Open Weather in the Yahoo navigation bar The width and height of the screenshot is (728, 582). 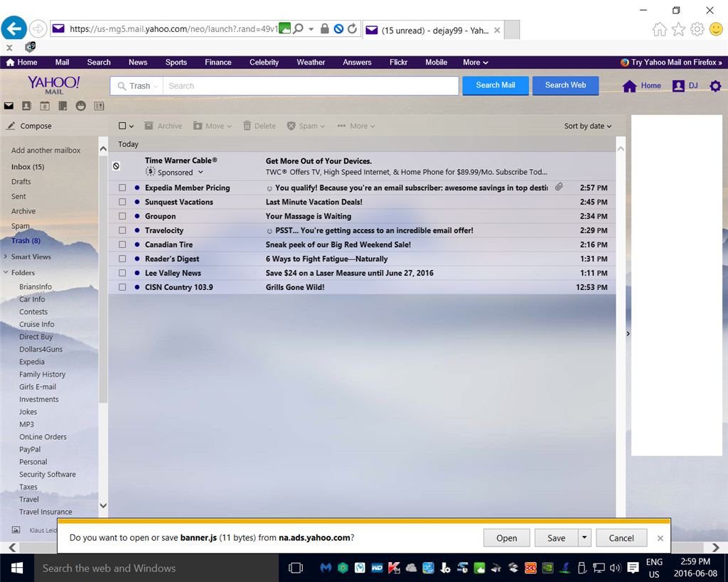pyautogui.click(x=311, y=63)
